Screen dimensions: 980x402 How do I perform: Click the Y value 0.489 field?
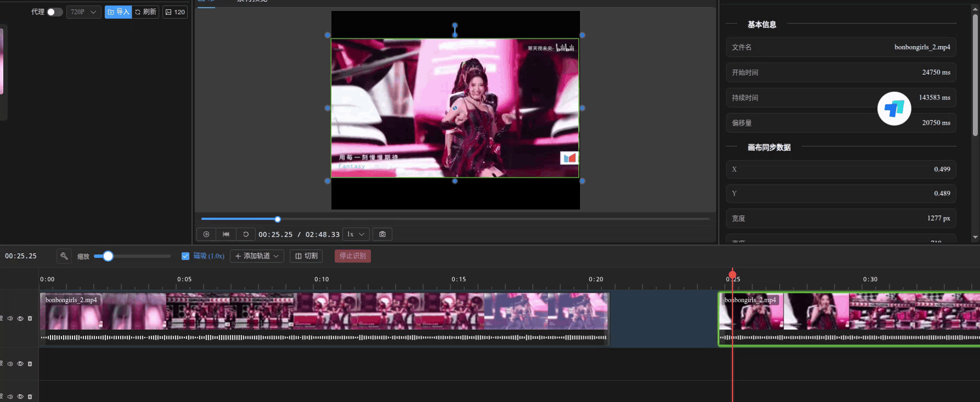pyautogui.click(x=841, y=193)
